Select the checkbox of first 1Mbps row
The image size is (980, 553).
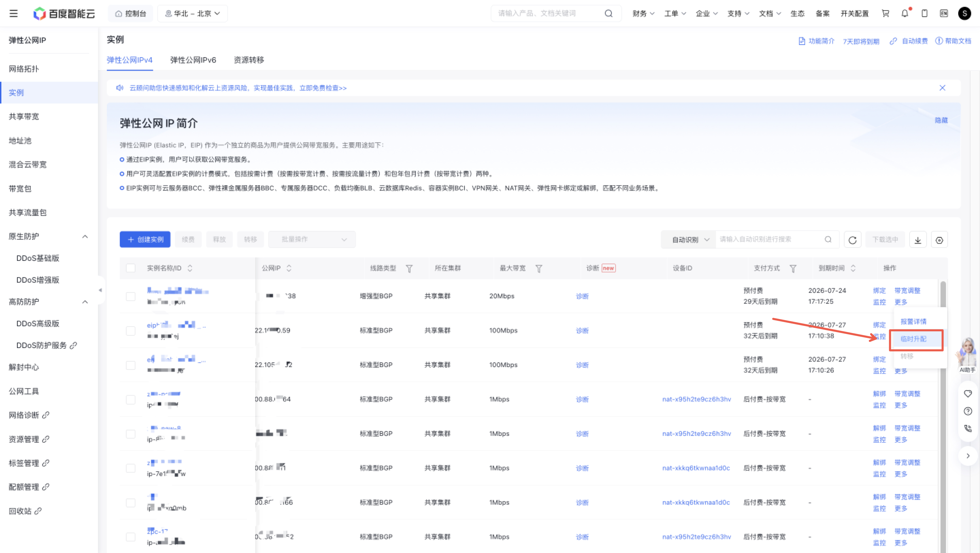pos(130,399)
